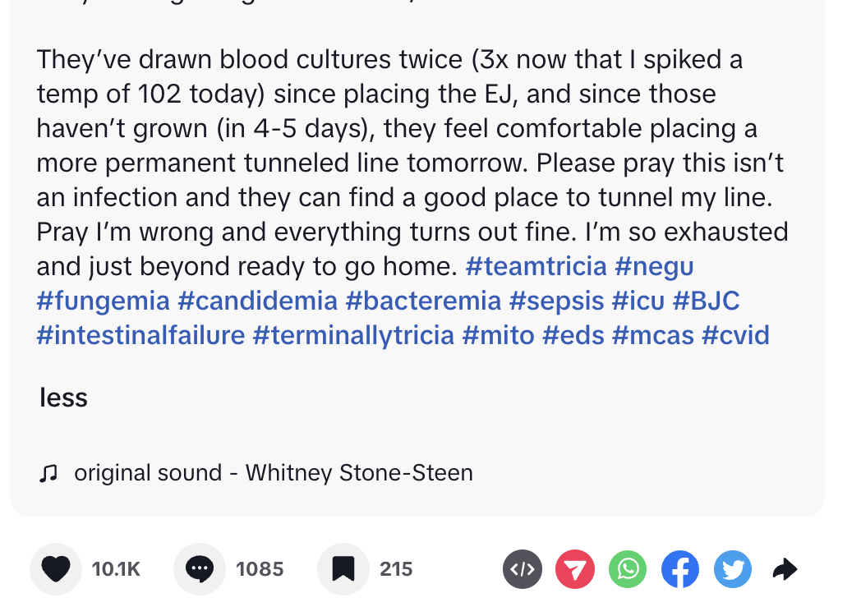The width and height of the screenshot is (861, 616).
Task: Open the #cvid hashtag
Action: [x=736, y=335]
